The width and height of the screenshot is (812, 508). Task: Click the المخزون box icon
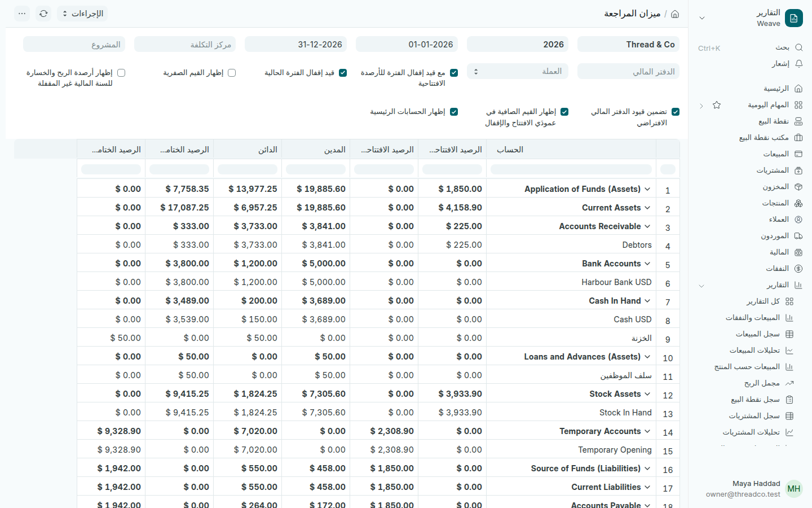click(798, 187)
